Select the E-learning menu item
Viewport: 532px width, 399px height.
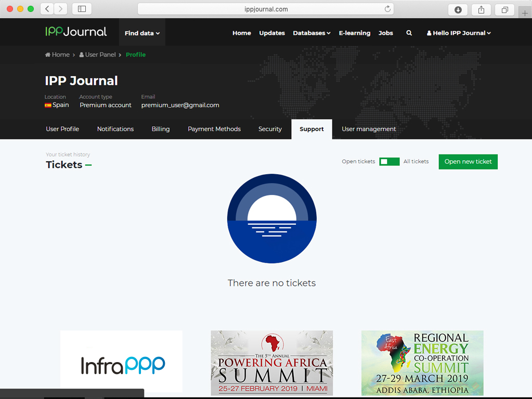(x=355, y=33)
